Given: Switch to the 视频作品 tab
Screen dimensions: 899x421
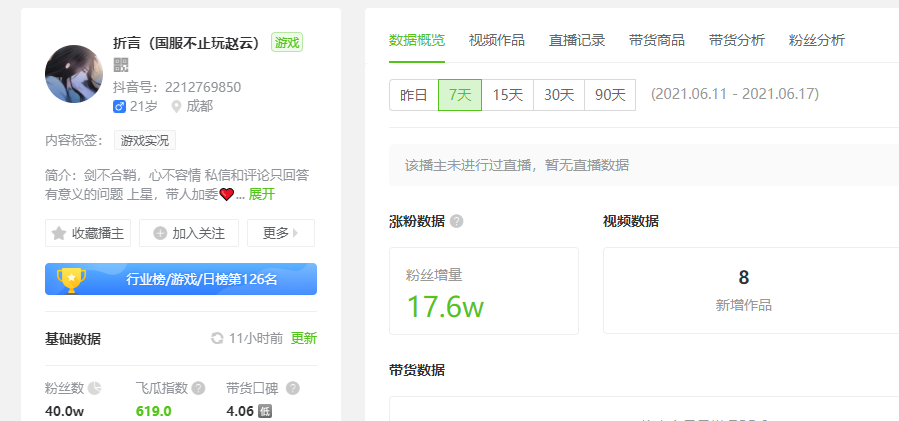Looking at the screenshot, I should pyautogui.click(x=497, y=40).
